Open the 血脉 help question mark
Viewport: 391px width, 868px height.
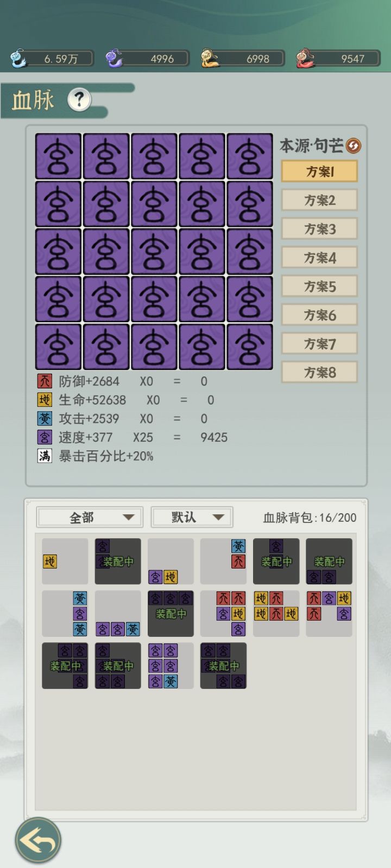coord(79,100)
